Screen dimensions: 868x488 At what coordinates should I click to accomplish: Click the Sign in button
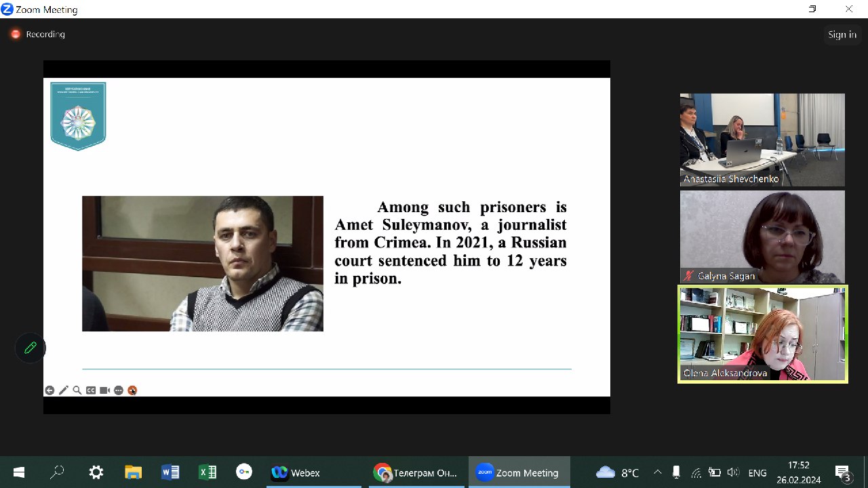point(842,35)
